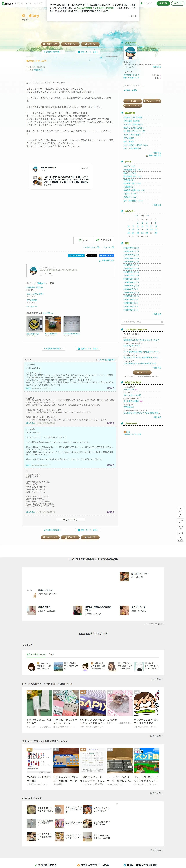The image size is (186, 868).
Task: Open the 人生いろいろ favorite blog link
Action: click(x=129, y=390)
